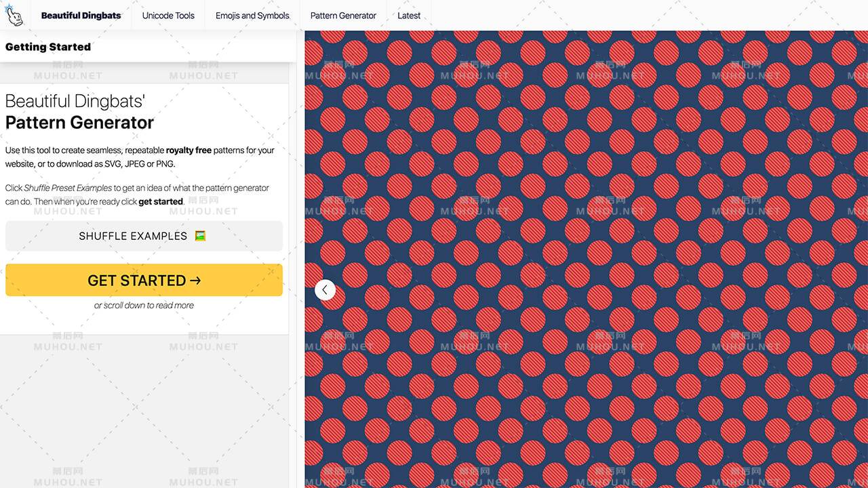Open the Unicode Tools menu
Image resolution: width=868 pixels, height=488 pixels.
pos(168,16)
